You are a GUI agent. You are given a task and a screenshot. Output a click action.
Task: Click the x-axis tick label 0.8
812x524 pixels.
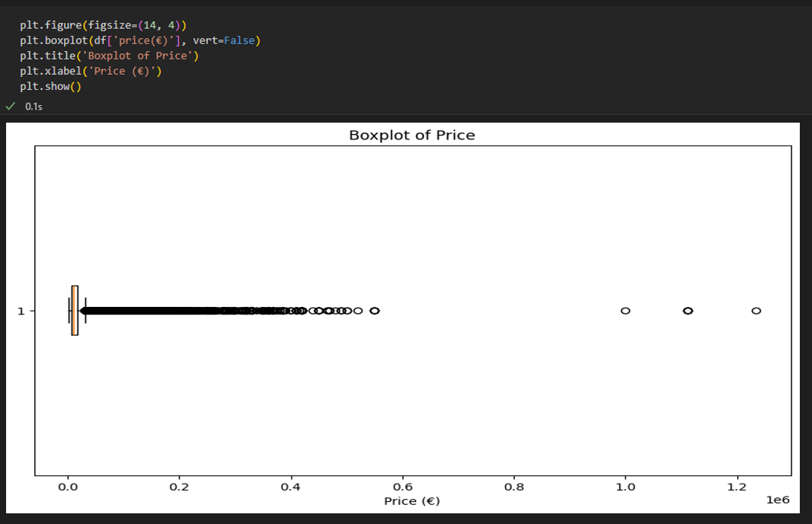click(x=513, y=487)
